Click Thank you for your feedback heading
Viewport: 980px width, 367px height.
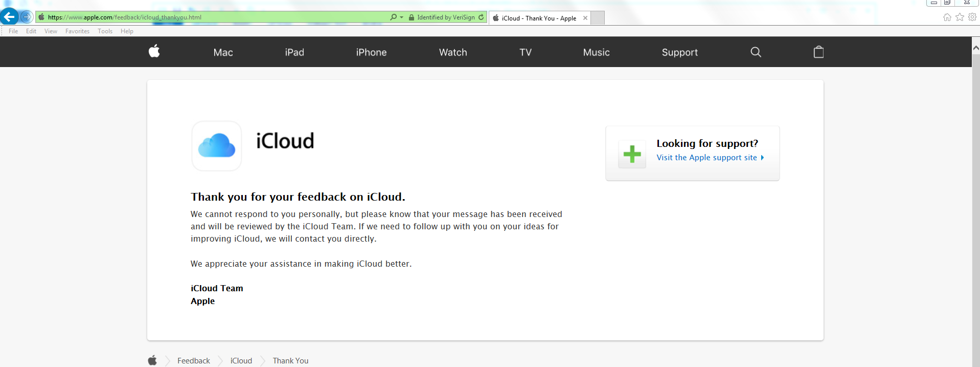click(x=298, y=197)
